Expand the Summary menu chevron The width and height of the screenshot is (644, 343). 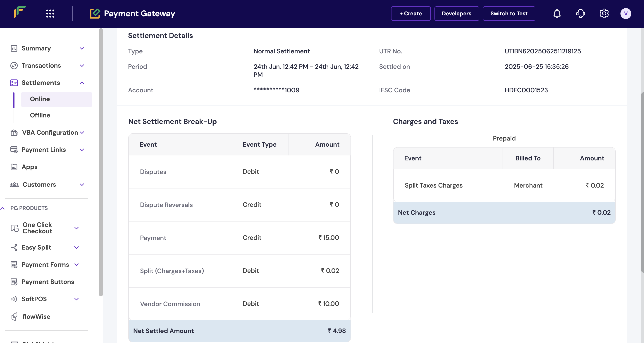coord(82,48)
